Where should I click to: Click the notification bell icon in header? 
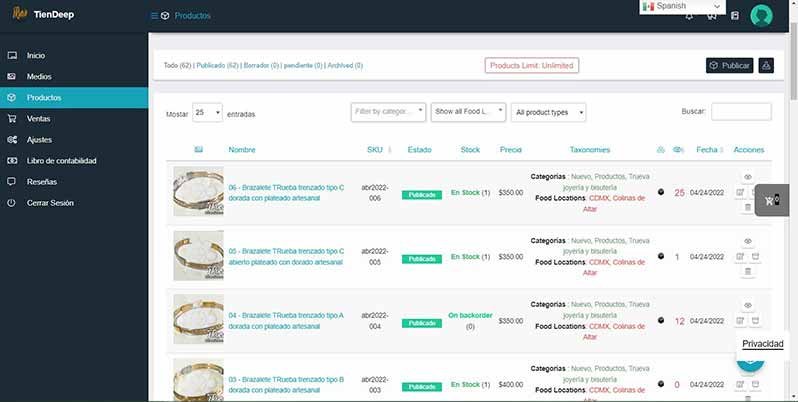[689, 16]
